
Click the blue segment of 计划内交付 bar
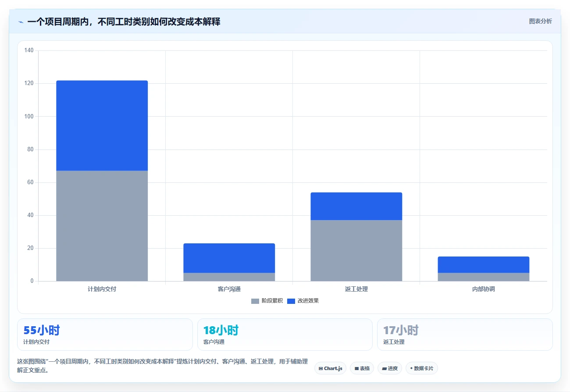(102, 125)
